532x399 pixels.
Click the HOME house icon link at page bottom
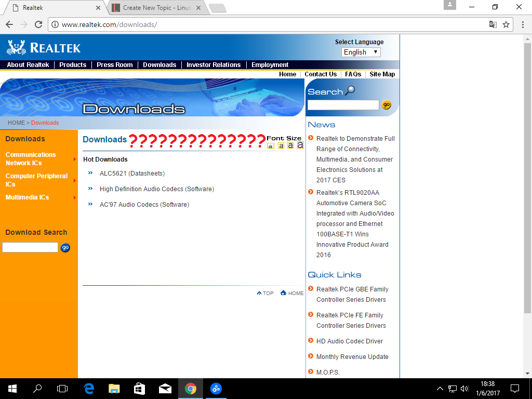click(292, 293)
